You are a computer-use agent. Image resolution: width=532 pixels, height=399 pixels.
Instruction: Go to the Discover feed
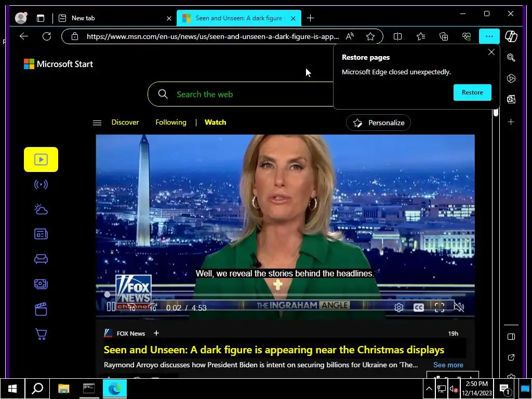click(125, 122)
